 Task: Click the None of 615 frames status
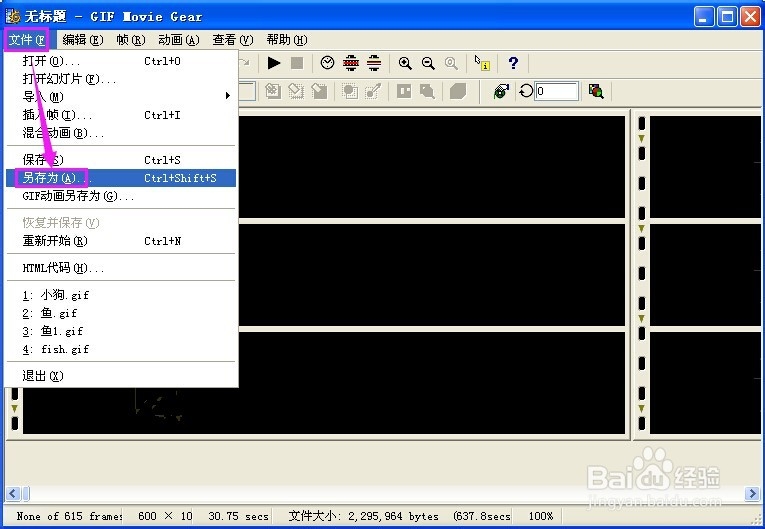point(69,516)
